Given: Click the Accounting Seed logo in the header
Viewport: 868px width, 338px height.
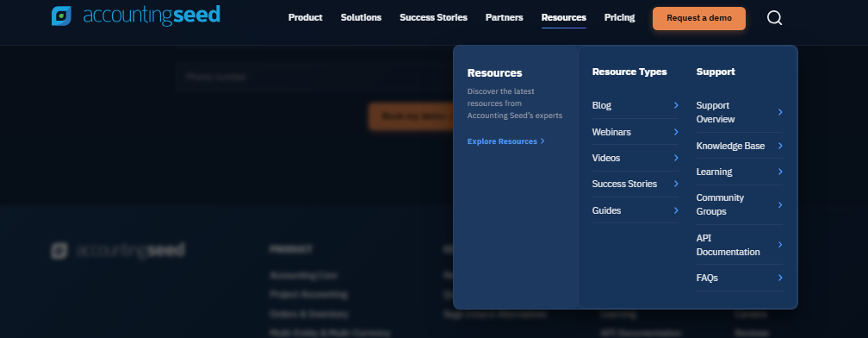Looking at the screenshot, I should click(x=136, y=16).
